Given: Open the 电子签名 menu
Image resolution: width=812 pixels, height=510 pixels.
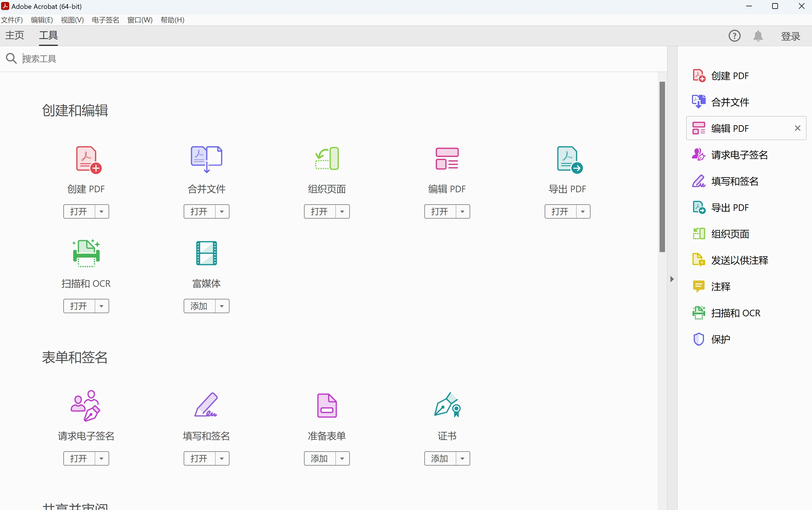Looking at the screenshot, I should [105, 20].
